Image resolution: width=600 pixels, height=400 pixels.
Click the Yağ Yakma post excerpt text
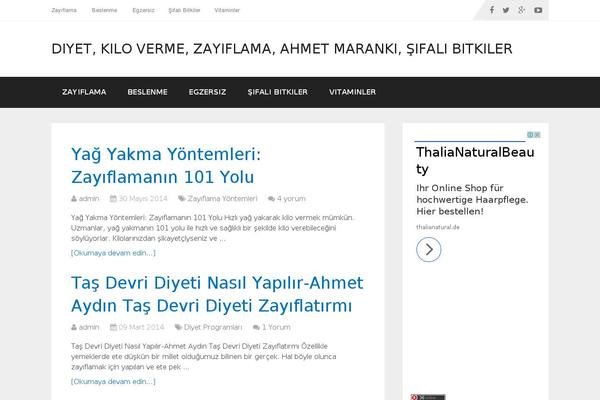(x=212, y=228)
